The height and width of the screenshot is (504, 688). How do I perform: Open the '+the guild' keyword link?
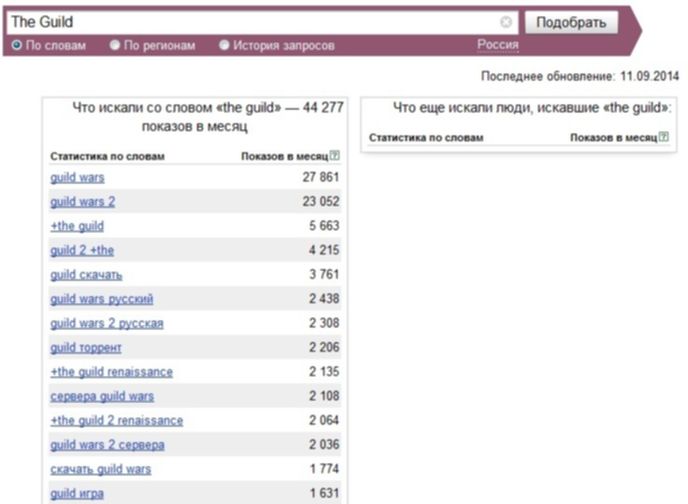[x=77, y=226]
